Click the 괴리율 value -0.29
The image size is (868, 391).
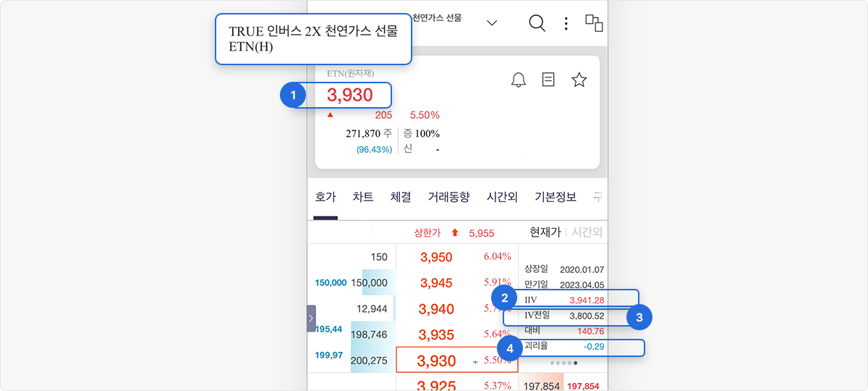[594, 347]
